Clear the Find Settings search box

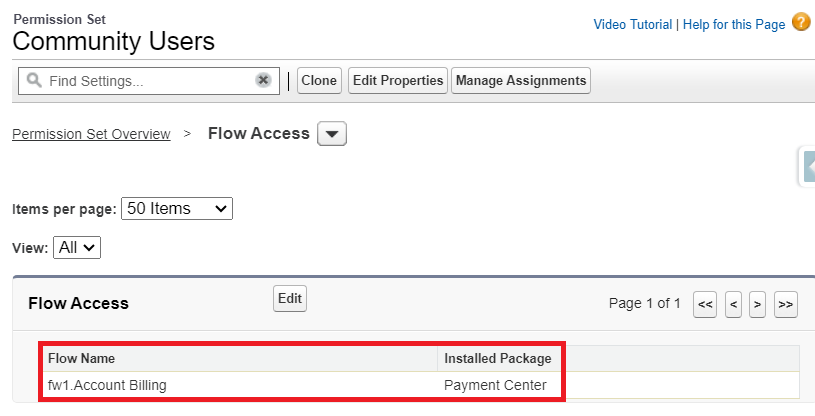263,80
